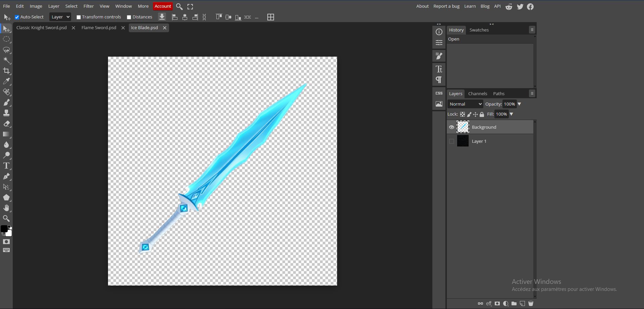
Task: Disable the Auto-Select checkbox
Action: pos(17,17)
